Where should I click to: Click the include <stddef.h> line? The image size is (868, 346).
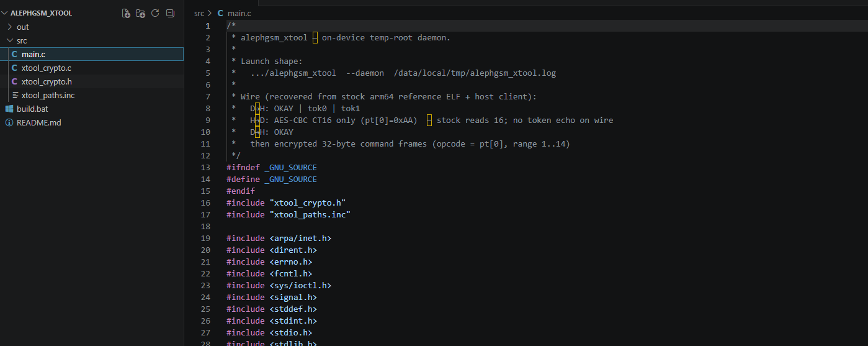tap(272, 309)
